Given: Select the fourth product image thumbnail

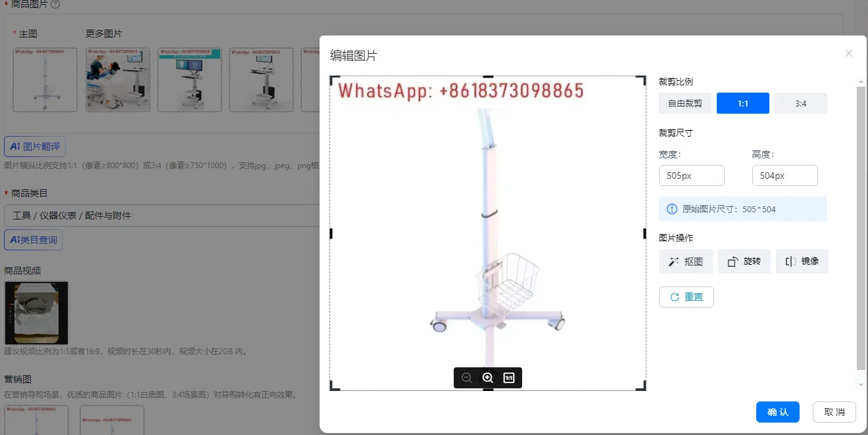Looking at the screenshot, I should (x=262, y=80).
